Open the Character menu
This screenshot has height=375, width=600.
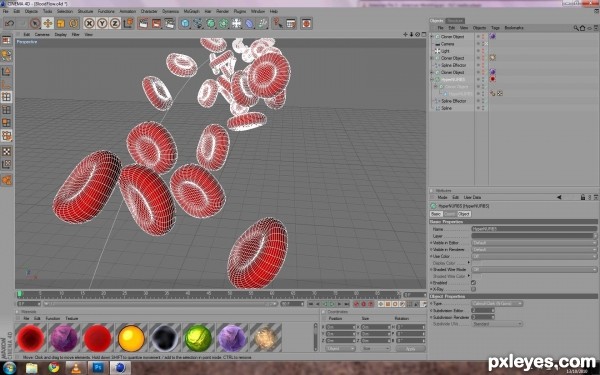pyautogui.click(x=149, y=11)
